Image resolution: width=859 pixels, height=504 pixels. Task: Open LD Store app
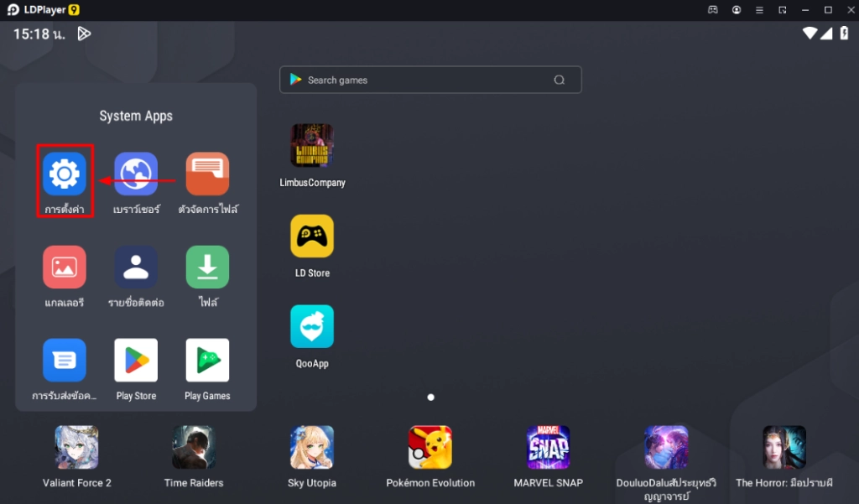coord(312,236)
